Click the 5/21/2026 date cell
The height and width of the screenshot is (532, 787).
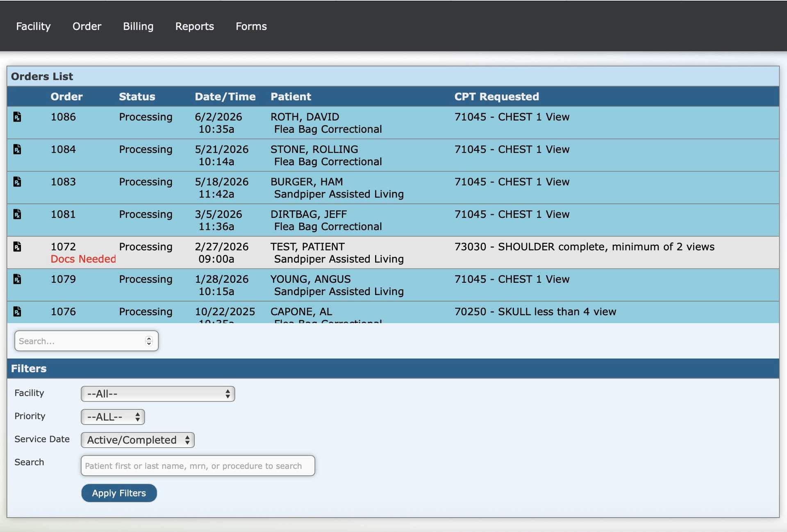222,149
